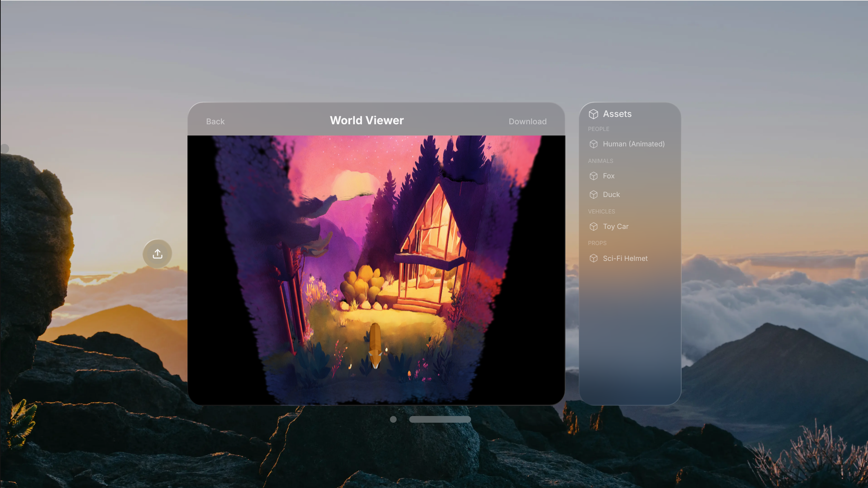Click the glowing cabin in the viewer
Screen dimensions: 868x488
430,246
